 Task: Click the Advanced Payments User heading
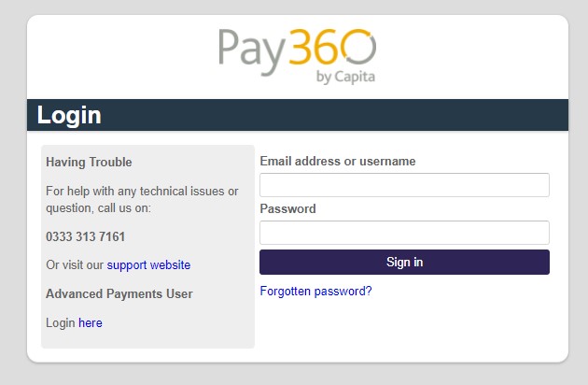(119, 293)
